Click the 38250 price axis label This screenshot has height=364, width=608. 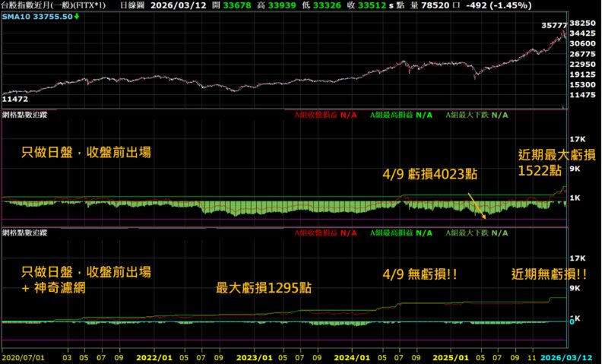point(582,24)
